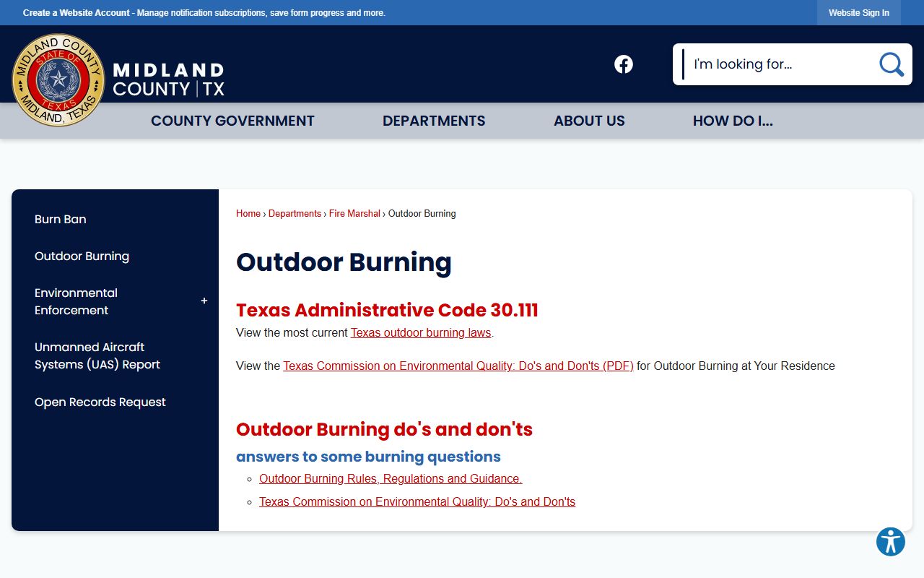Open Outdoor Burning Rules, Regulations and Guidance

tap(391, 479)
